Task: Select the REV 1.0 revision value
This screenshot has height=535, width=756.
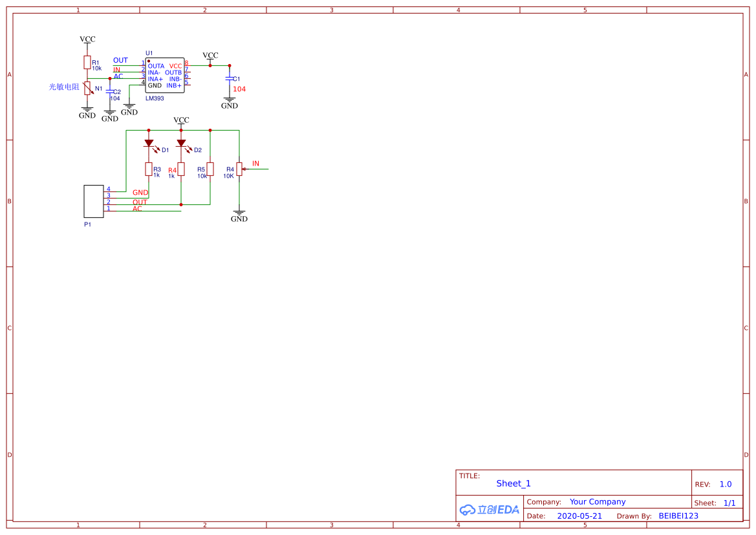Action: pyautogui.click(x=726, y=484)
